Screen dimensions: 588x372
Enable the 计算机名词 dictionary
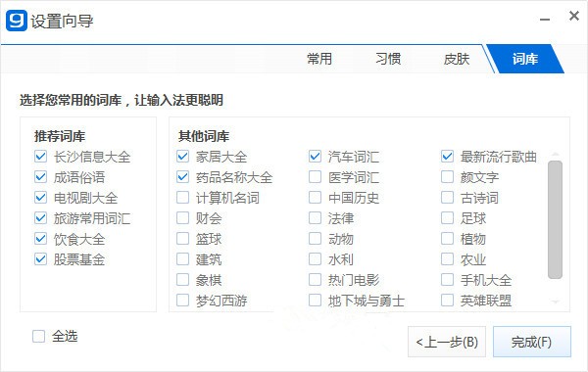tap(182, 198)
